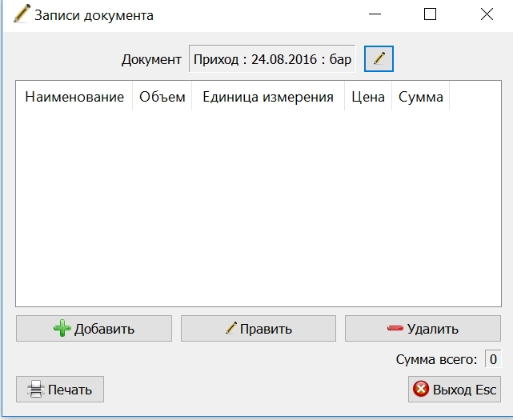Image resolution: width=513 pixels, height=420 pixels.
Task: Click the Удалить button
Action: 423,329
